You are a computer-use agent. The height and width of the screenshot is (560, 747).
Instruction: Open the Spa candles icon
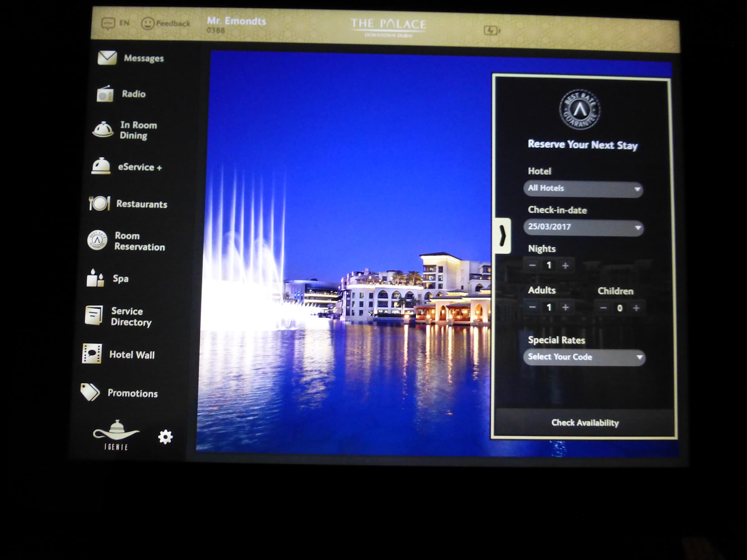pyautogui.click(x=95, y=278)
